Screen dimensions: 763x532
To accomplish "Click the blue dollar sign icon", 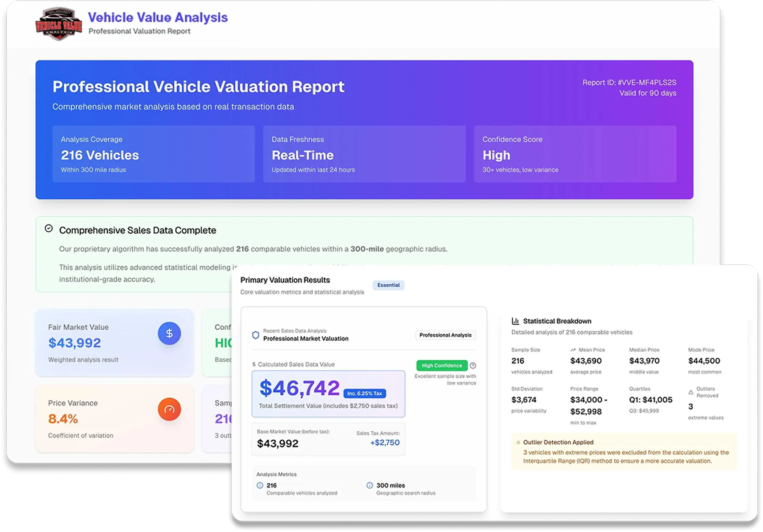I will 169,333.
